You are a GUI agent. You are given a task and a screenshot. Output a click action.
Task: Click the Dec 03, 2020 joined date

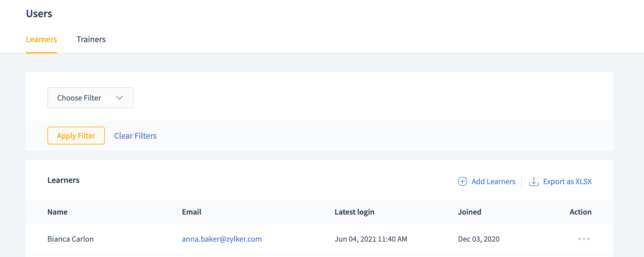coord(479,239)
